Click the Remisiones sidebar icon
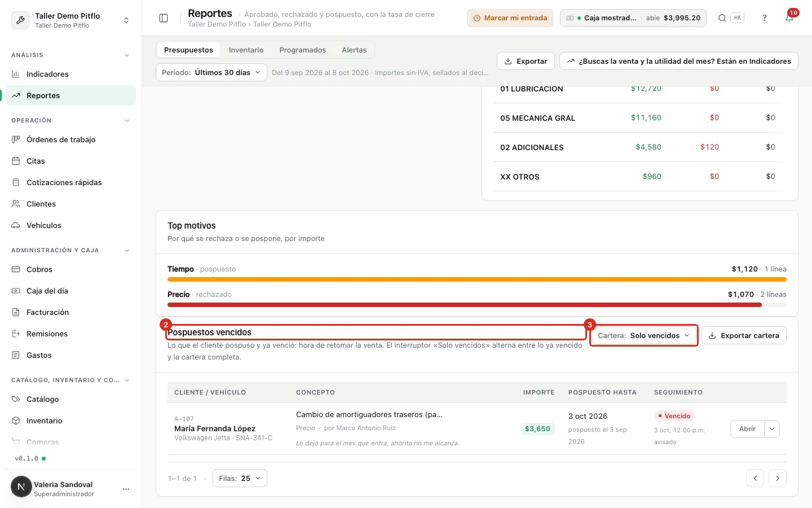The image size is (812, 508). pyautogui.click(x=16, y=334)
